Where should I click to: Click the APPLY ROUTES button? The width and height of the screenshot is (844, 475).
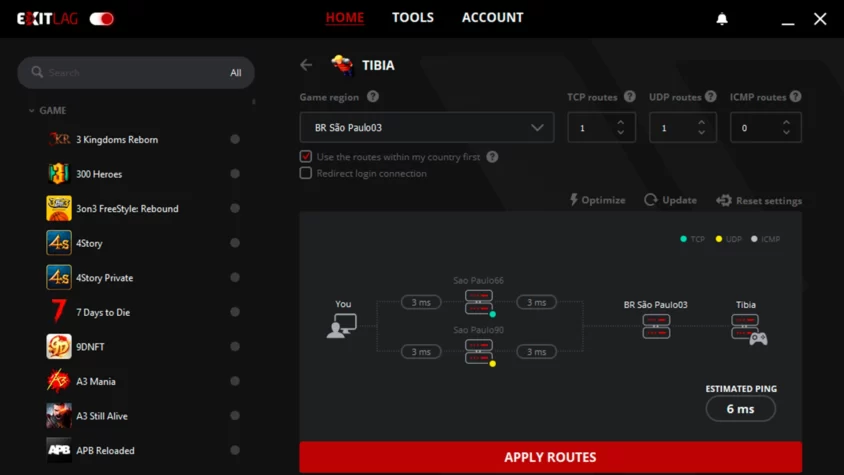click(551, 457)
